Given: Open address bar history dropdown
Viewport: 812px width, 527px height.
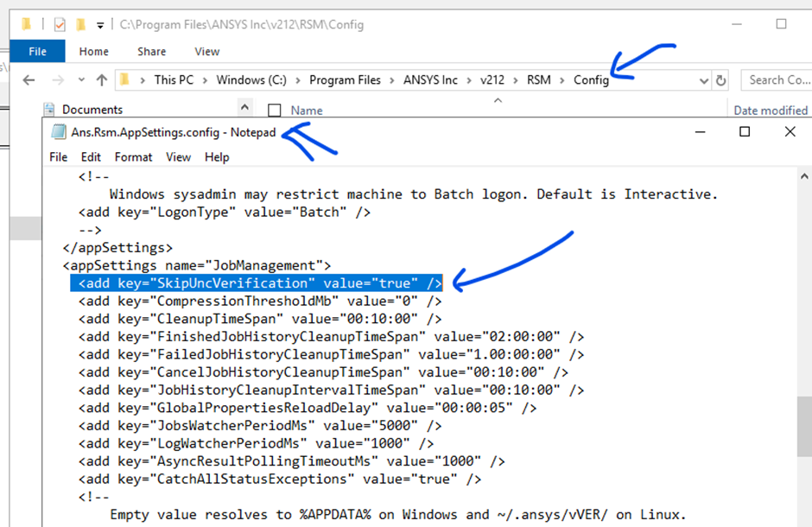Looking at the screenshot, I should tap(703, 80).
